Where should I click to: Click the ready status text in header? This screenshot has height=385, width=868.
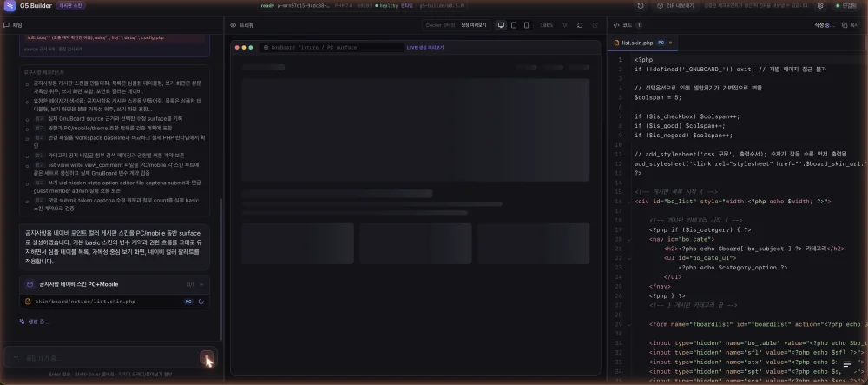[267, 5]
